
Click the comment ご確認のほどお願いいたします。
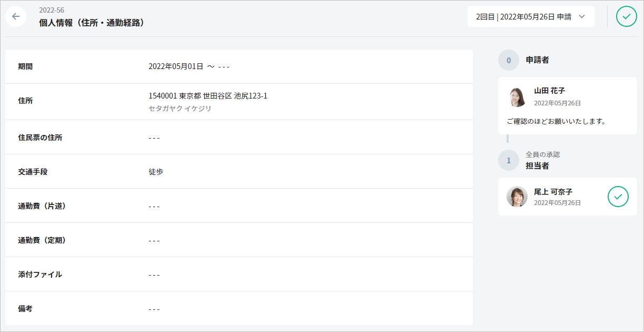click(x=556, y=121)
